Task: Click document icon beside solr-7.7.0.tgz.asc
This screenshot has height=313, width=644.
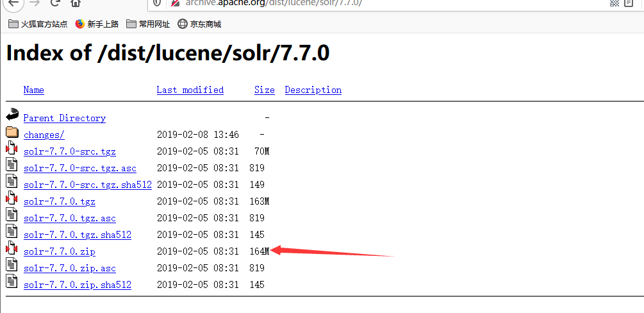Action: 12,215
